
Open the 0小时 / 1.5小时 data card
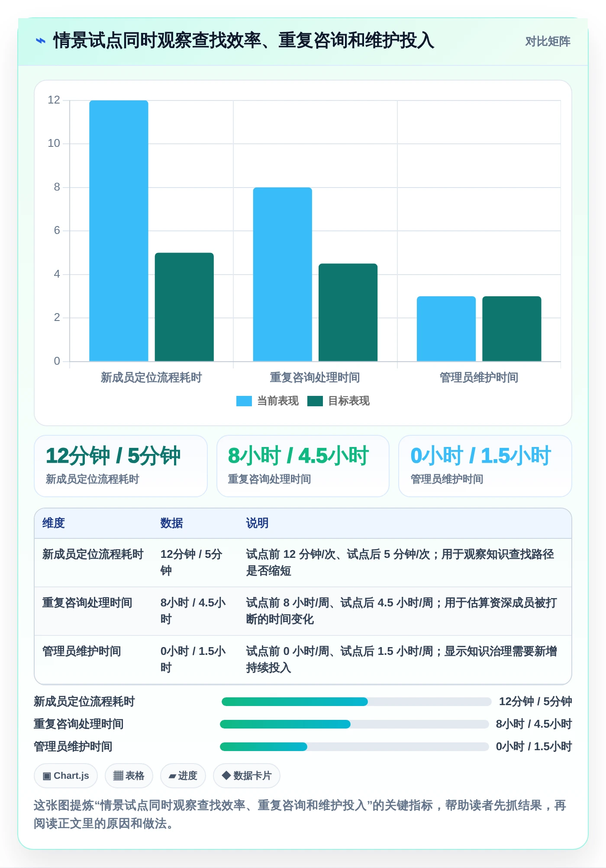(x=485, y=466)
